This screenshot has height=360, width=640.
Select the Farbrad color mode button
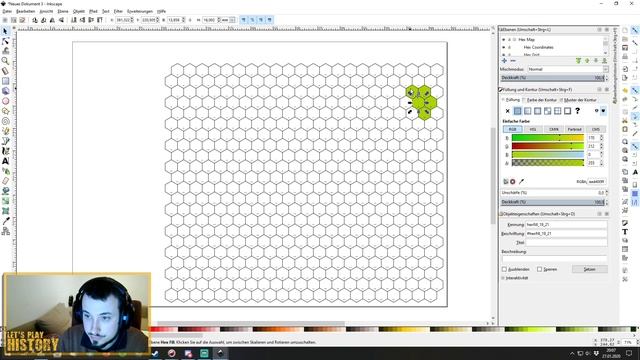574,129
